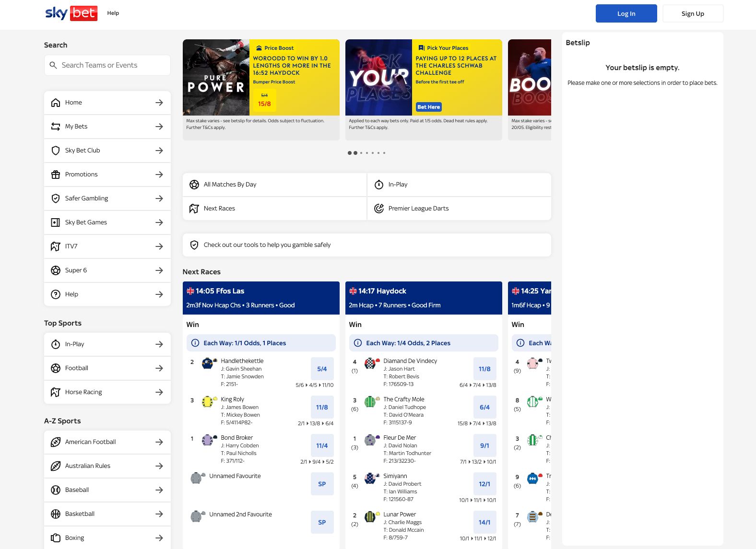Open Football via its arrow
756x549 pixels.
click(x=159, y=368)
